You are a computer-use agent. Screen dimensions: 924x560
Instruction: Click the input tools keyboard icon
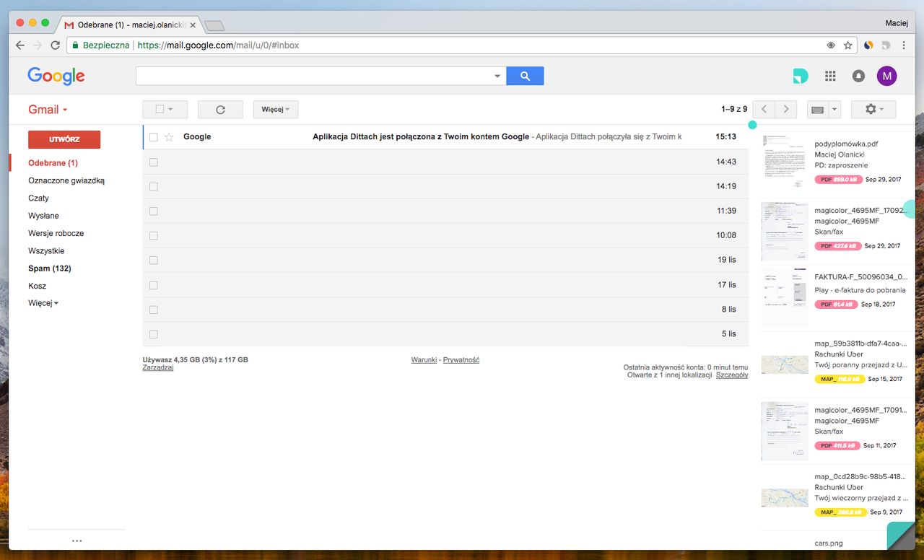point(818,110)
